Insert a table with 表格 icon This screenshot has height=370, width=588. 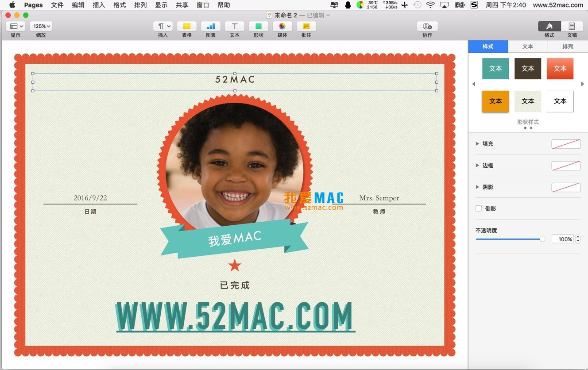187,26
